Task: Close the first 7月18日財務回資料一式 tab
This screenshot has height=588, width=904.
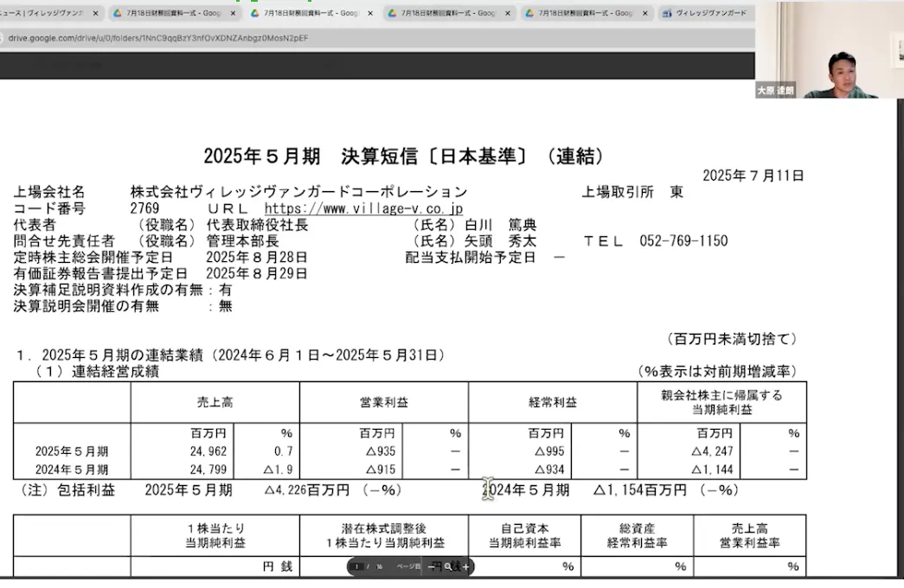Action: pyautogui.click(x=233, y=14)
